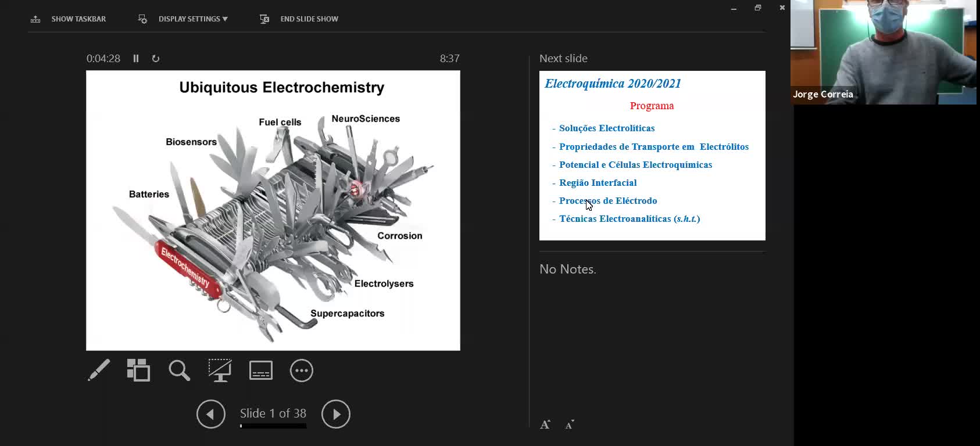This screenshot has width=980, height=446.
Task: Click Jorge Correia's webcam video
Action: coord(884,52)
